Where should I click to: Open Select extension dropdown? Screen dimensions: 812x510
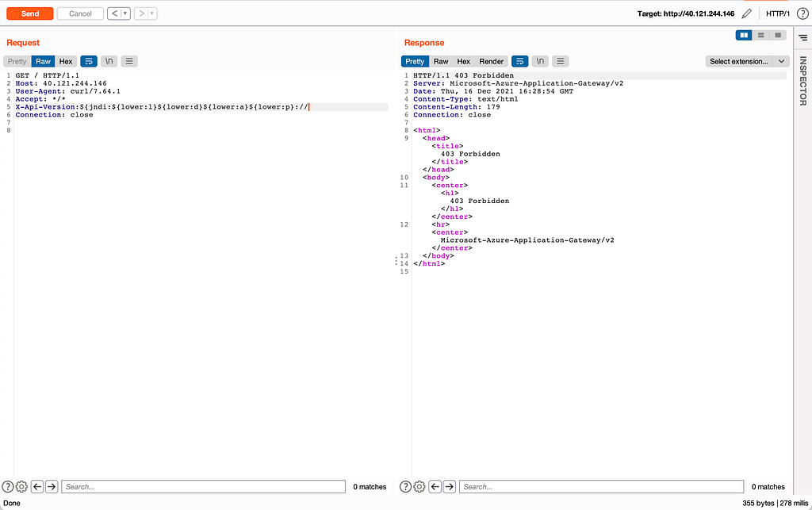747,61
